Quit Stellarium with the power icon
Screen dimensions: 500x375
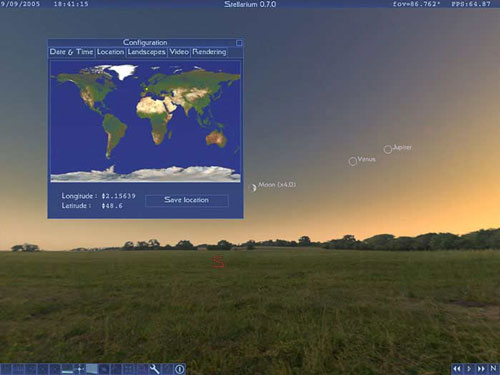pos(180,369)
